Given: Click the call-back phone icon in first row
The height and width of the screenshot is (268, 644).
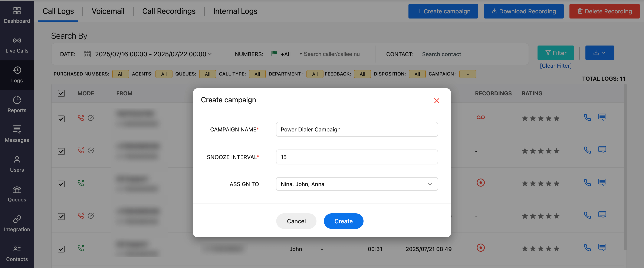Looking at the screenshot, I should click(587, 117).
